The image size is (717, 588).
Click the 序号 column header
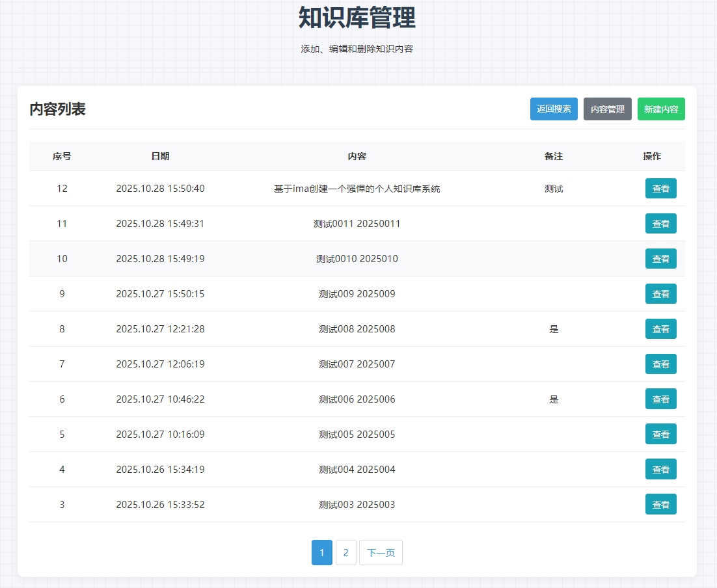point(62,156)
